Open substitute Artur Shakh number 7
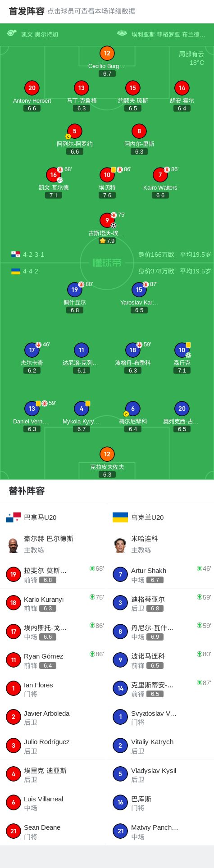 (x=161, y=574)
